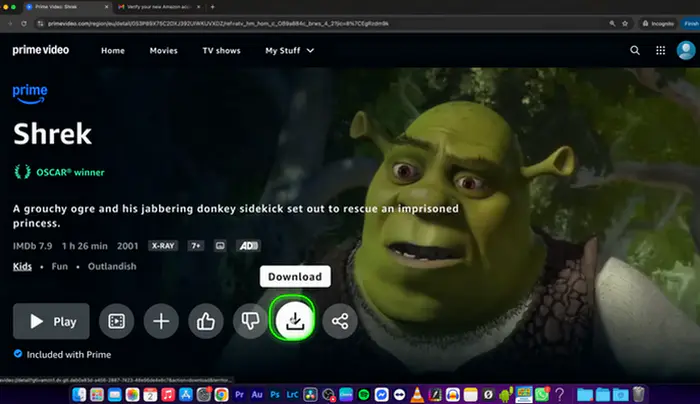The image size is (700, 404).
Task: Click the subtitles CC badge
Action: (220, 246)
